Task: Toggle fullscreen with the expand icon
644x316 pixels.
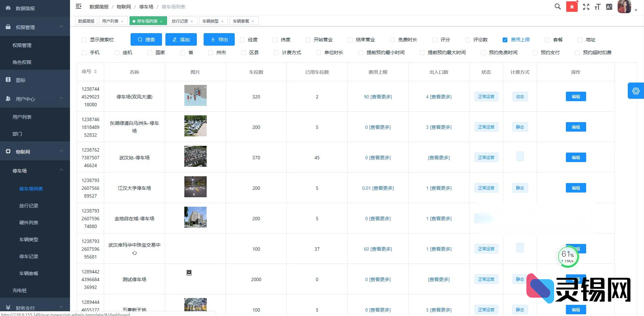Action: pyautogui.click(x=586, y=6)
